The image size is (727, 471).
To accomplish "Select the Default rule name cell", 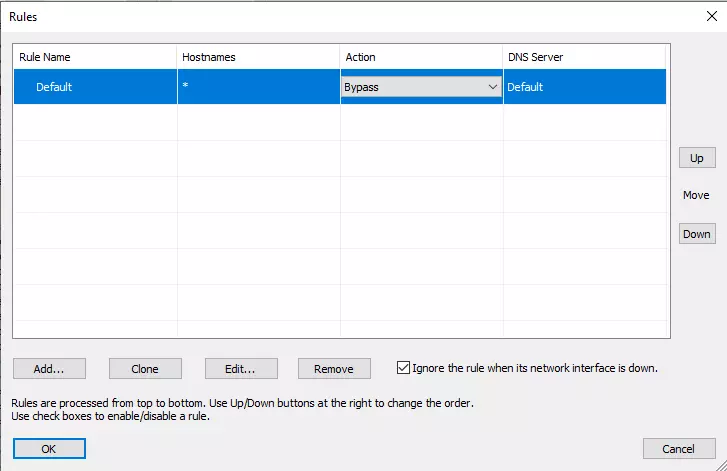I will [55, 88].
